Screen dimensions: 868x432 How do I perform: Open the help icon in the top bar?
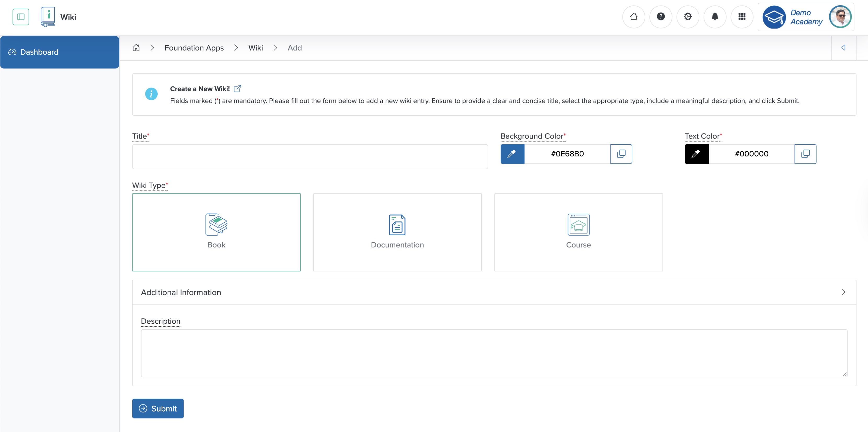(x=661, y=16)
